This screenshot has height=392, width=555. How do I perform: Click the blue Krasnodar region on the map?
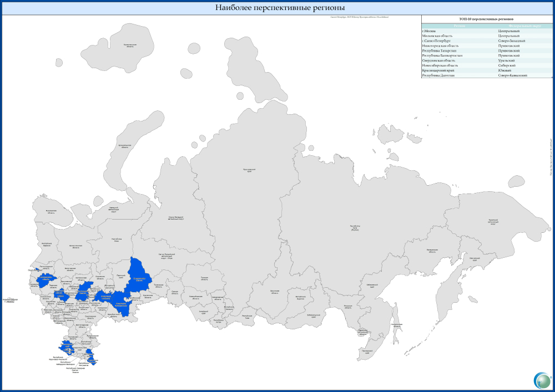pyautogui.click(x=67, y=347)
